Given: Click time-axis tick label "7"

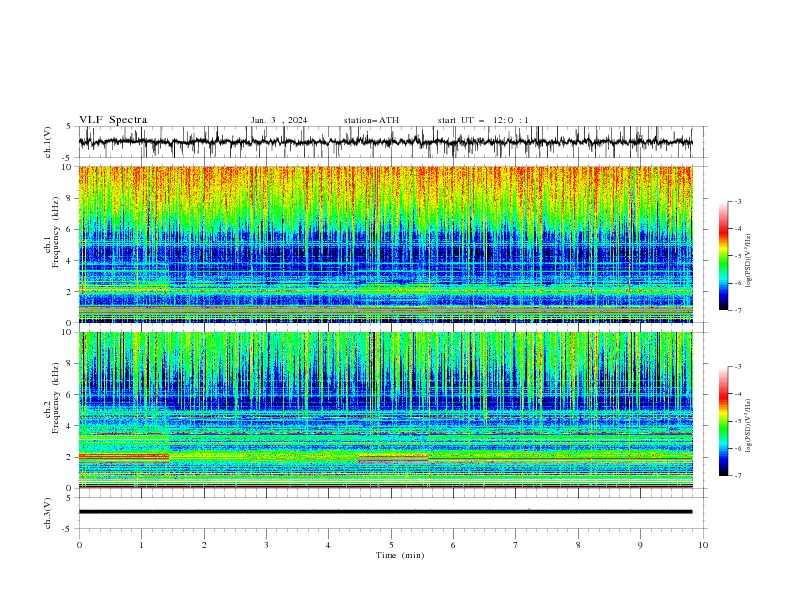Looking at the screenshot, I should [516, 545].
